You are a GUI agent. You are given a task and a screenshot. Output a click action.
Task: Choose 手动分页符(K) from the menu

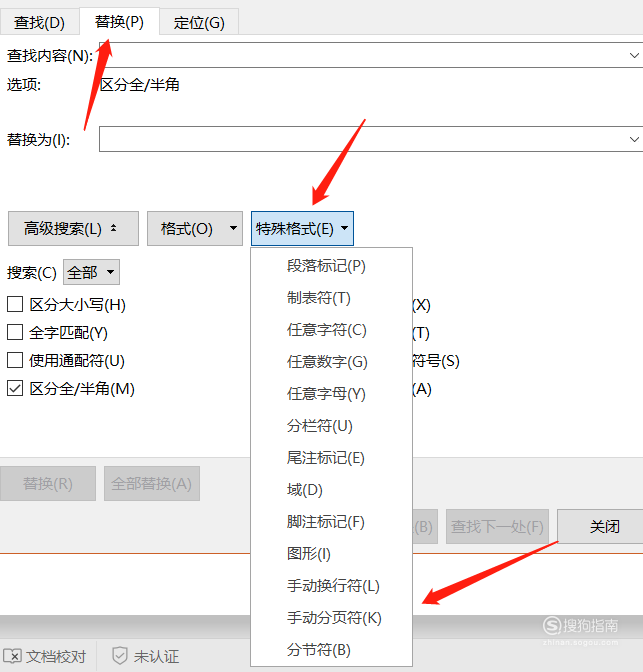coord(331,618)
